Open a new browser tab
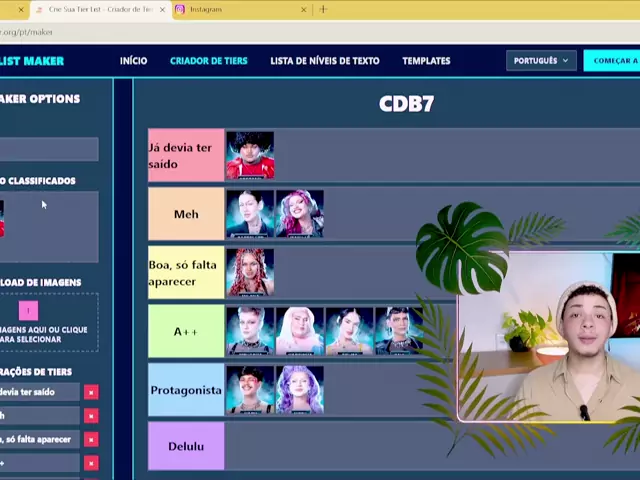This screenshot has height=480, width=640. click(323, 9)
